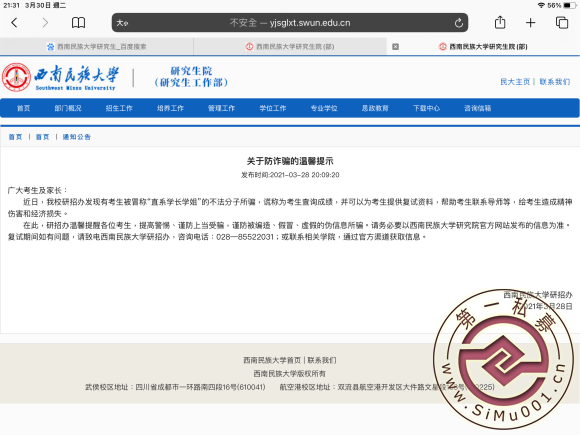Click the 武侯校区地址 footer text

175,387
